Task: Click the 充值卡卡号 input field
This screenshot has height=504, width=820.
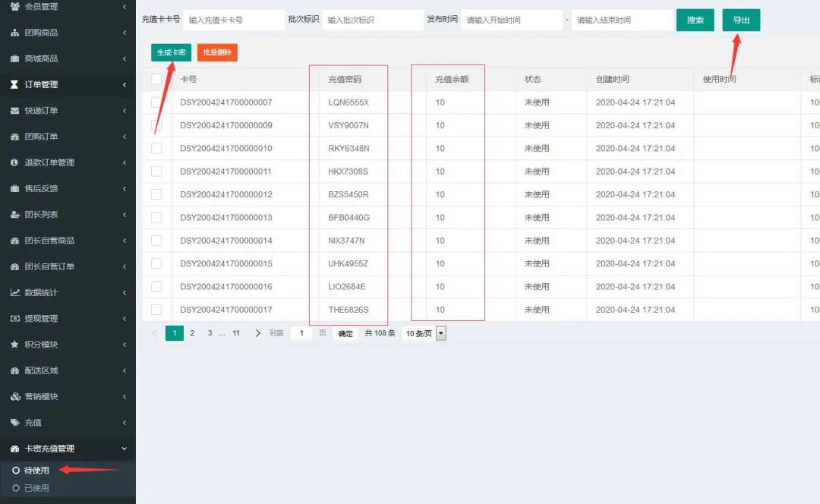Action: click(x=234, y=20)
